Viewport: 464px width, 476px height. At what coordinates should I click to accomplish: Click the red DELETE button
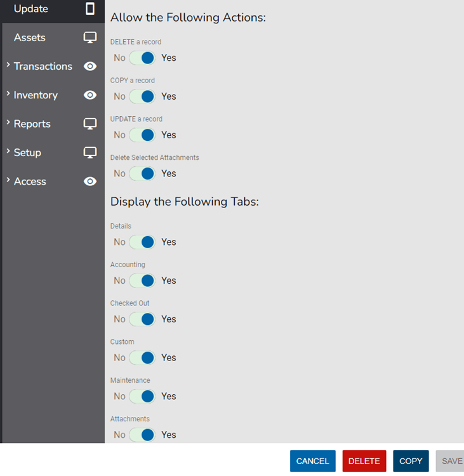(x=364, y=461)
